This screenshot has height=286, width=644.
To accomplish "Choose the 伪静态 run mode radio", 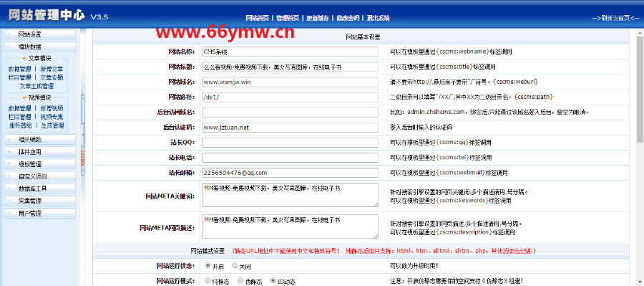I will point(240,281).
